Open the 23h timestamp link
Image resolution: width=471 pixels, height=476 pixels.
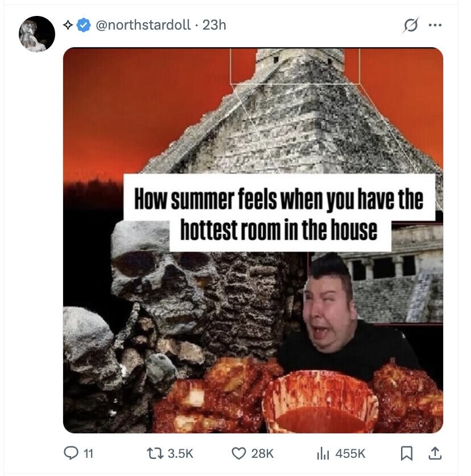(214, 25)
